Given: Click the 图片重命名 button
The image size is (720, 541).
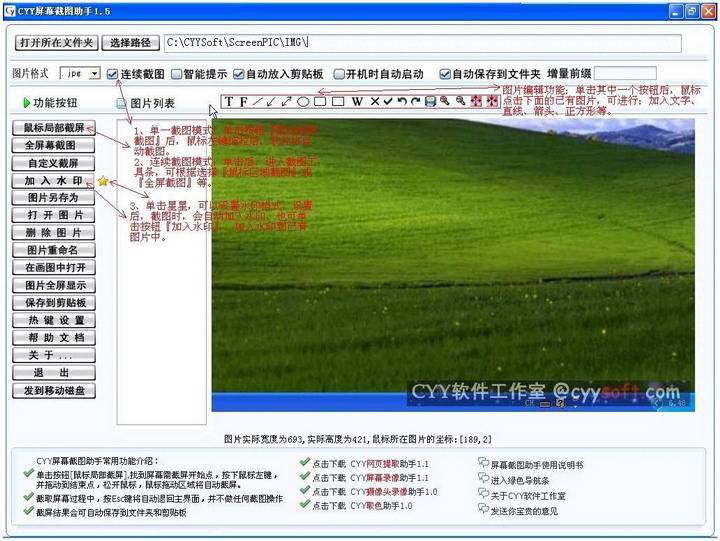Looking at the screenshot, I should tap(53, 250).
